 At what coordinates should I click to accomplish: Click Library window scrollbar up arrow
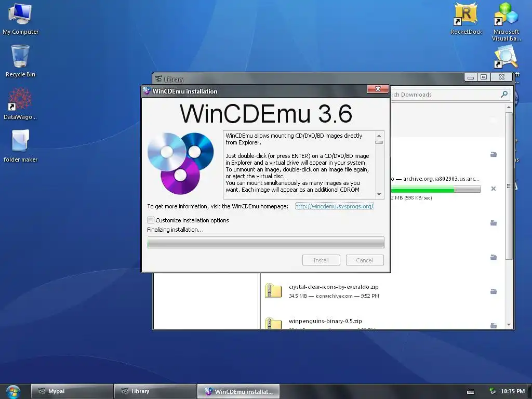pyautogui.click(x=509, y=108)
